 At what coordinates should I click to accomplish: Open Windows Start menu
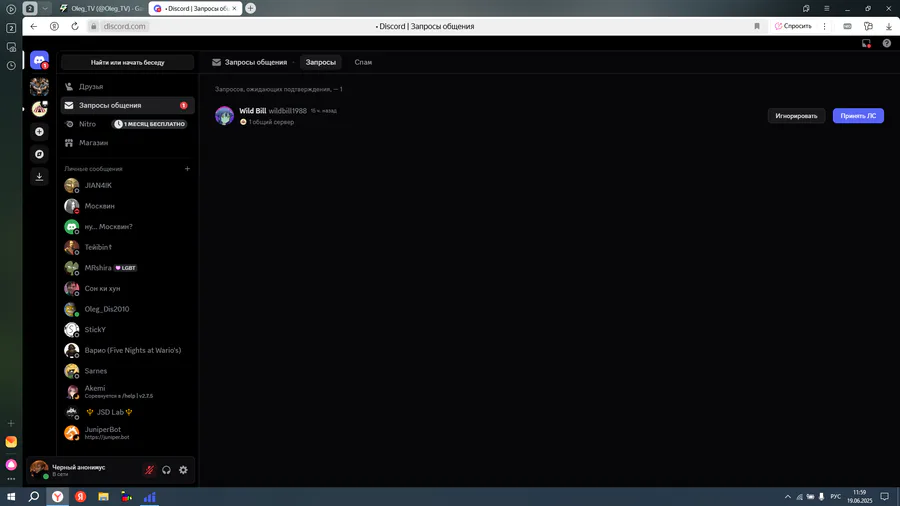coord(11,497)
